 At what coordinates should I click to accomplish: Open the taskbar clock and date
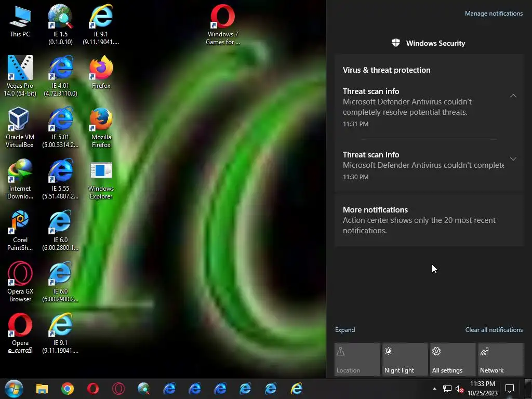(x=483, y=389)
